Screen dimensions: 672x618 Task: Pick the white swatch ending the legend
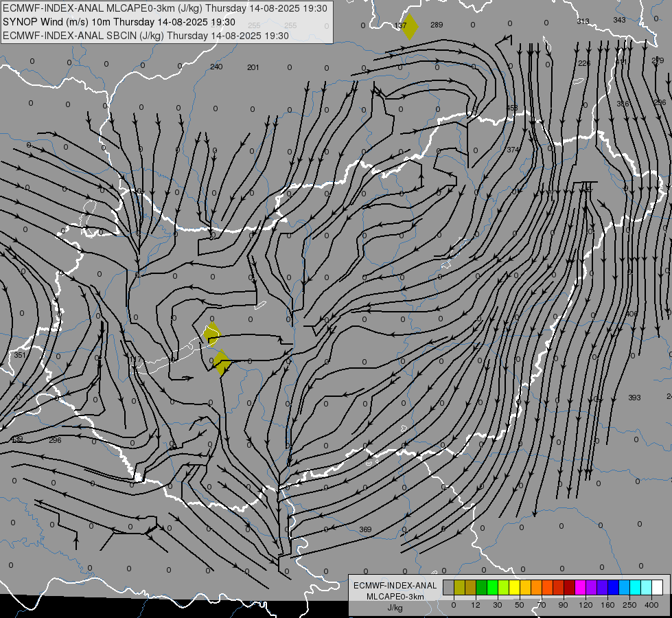click(x=657, y=587)
